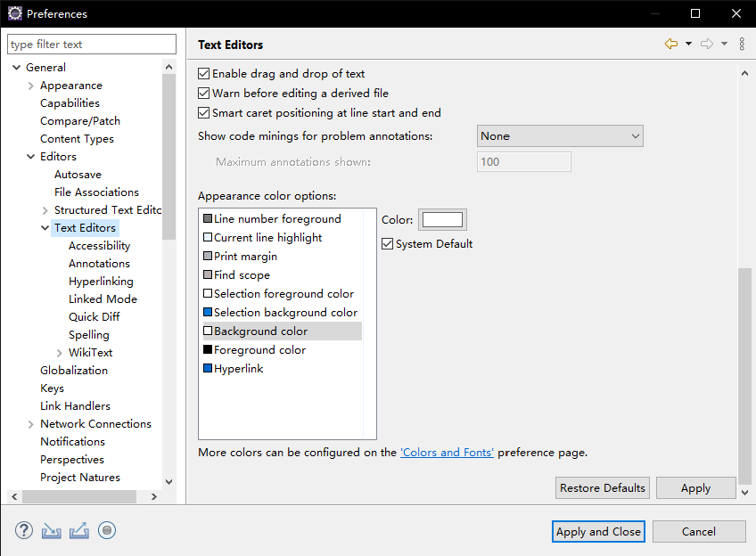The height and width of the screenshot is (556, 756).
Task: Collapse the Text Editors tree node
Action: click(x=45, y=228)
